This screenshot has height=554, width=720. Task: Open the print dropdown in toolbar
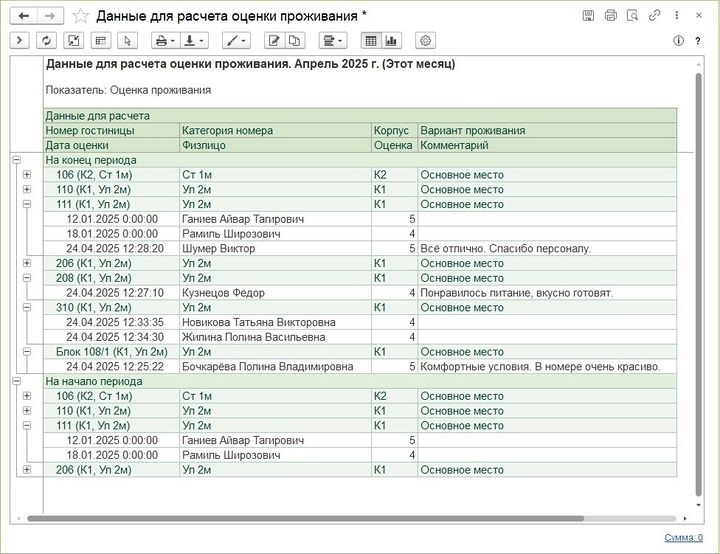[166, 41]
